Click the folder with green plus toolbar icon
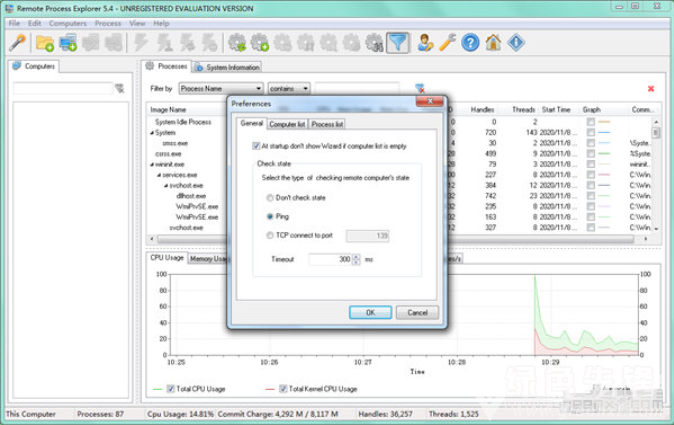Viewport: 674px width, 425px height. [45, 43]
